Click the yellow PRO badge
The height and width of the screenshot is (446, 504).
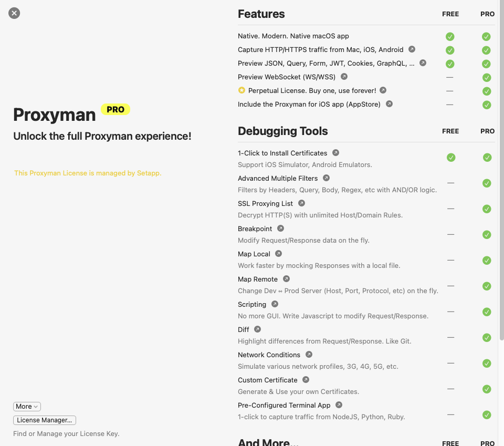tap(115, 110)
